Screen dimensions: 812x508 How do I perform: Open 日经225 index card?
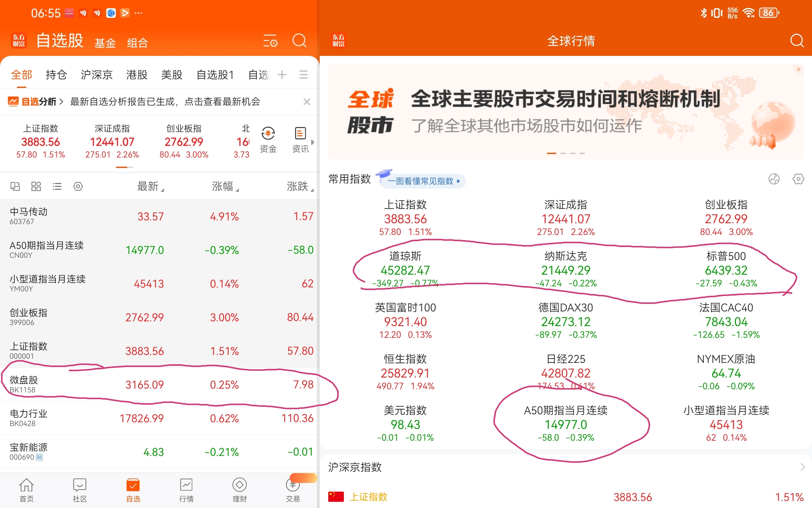tap(566, 372)
